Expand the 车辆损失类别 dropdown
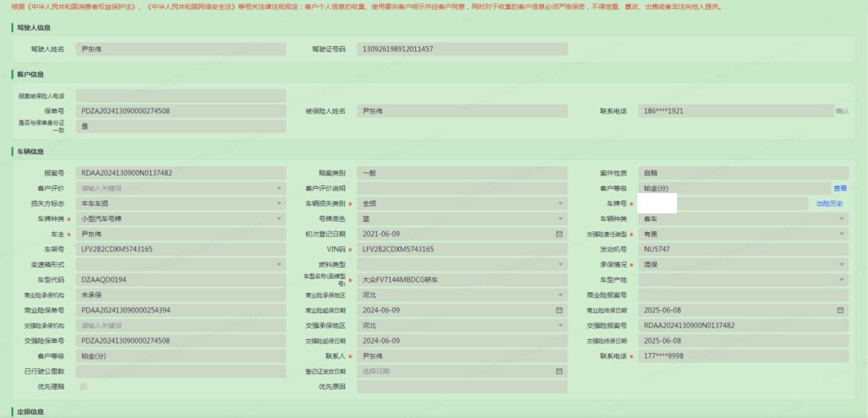868x418 pixels. pyautogui.click(x=560, y=203)
